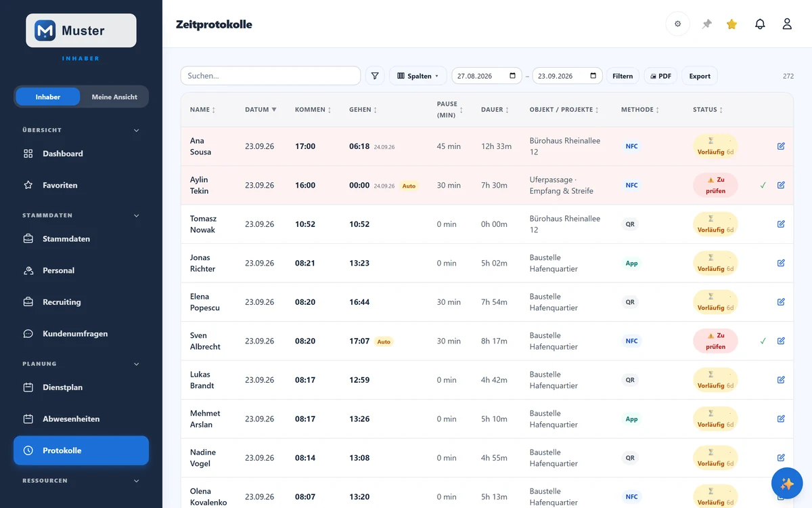Collapse the Übersicht sidebar section
This screenshot has width=812, height=508.
(136, 130)
